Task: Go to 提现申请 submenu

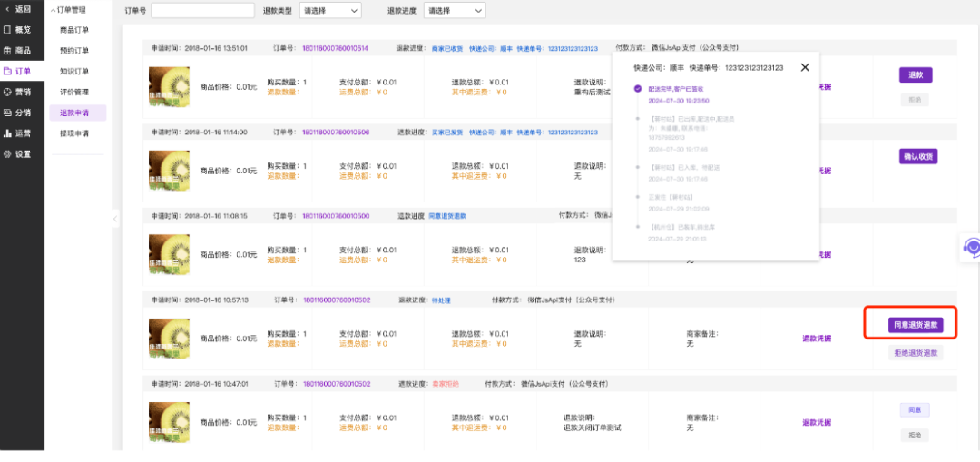Action: pyautogui.click(x=74, y=133)
